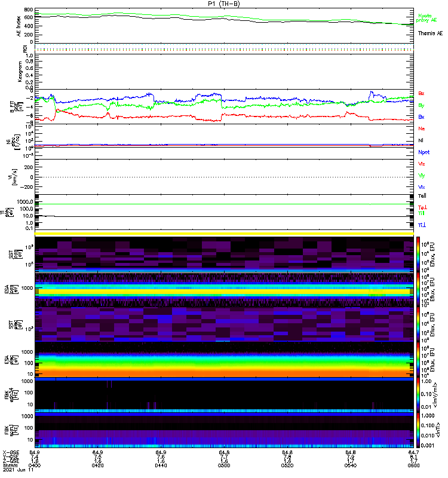Click the blue Ti perpendicular legend label
Viewport: 448px width, 478px height.
(422, 225)
